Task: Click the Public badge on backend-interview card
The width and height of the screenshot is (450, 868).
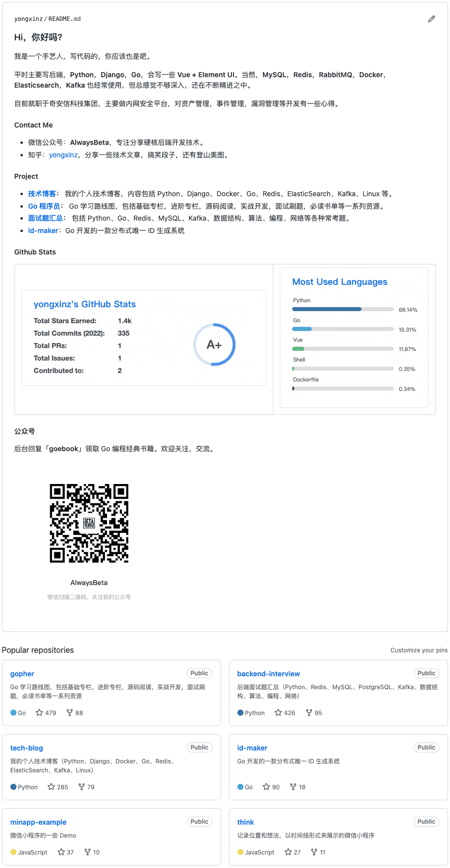Action: coord(427,673)
